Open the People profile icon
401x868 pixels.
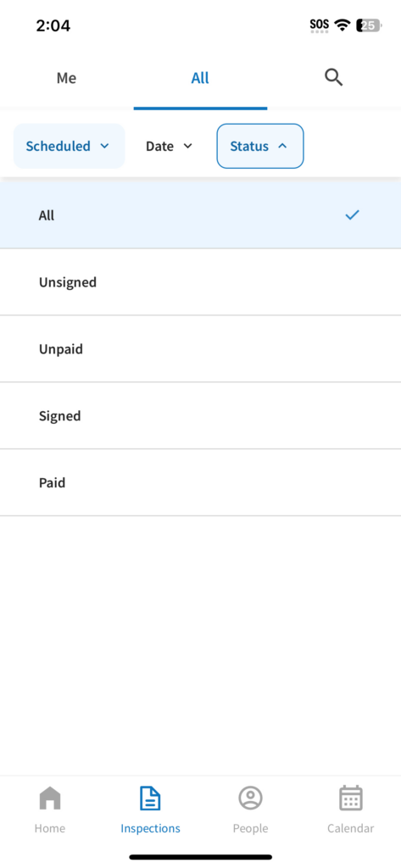click(x=250, y=798)
